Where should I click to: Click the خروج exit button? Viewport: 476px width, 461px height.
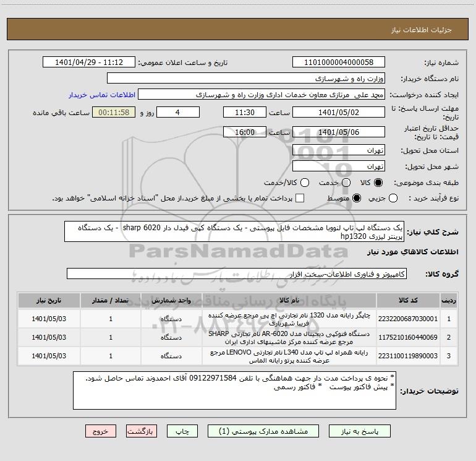tap(101, 431)
